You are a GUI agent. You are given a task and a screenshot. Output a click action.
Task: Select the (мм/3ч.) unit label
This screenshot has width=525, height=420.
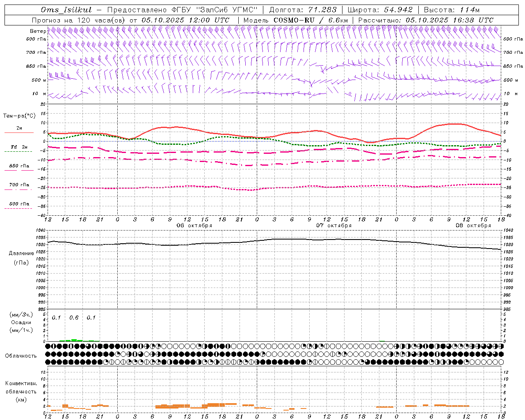pyautogui.click(x=21, y=315)
